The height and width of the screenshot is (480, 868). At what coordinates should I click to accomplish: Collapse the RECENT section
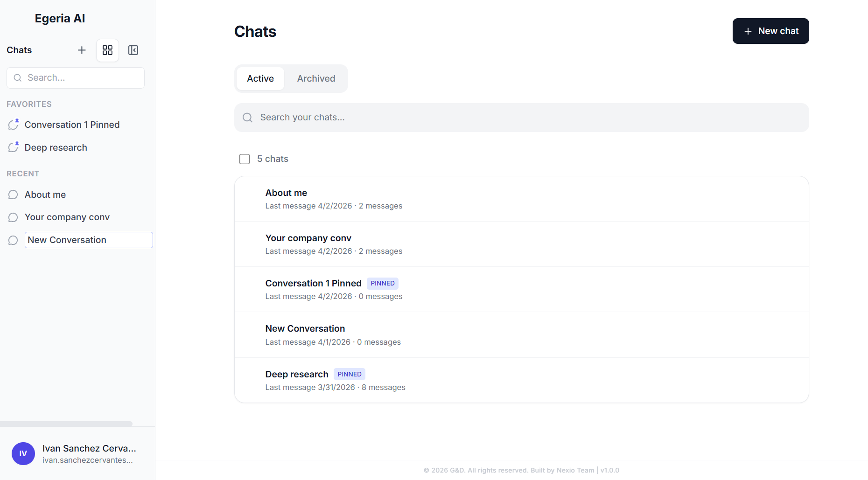point(22,173)
